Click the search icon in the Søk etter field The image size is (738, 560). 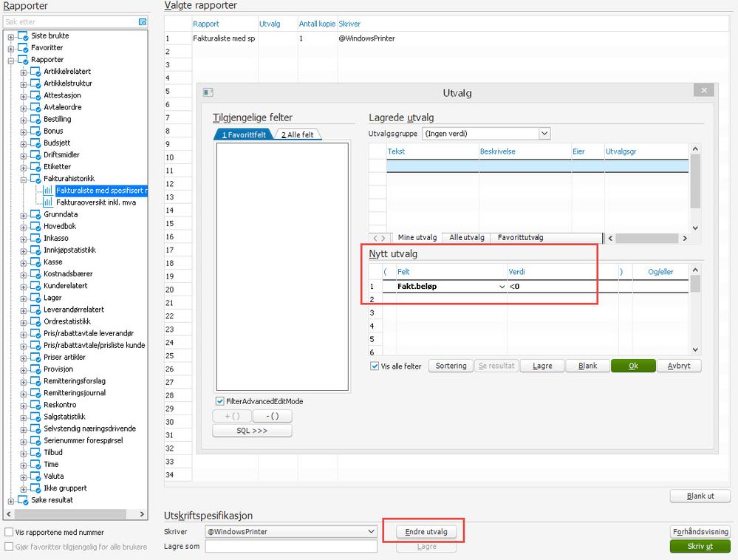(143, 21)
